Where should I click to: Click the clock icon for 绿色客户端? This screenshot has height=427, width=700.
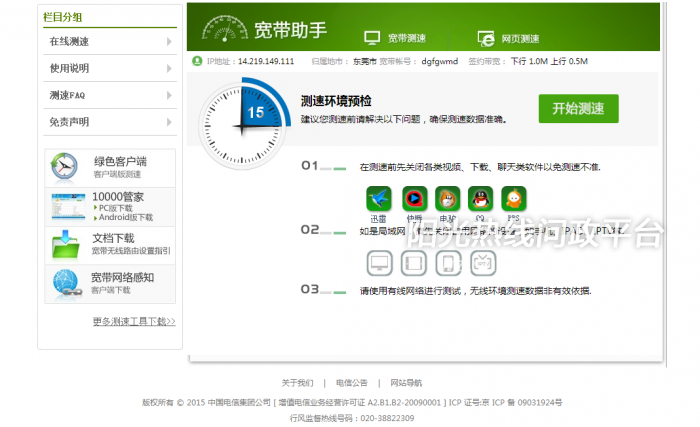coord(65,166)
